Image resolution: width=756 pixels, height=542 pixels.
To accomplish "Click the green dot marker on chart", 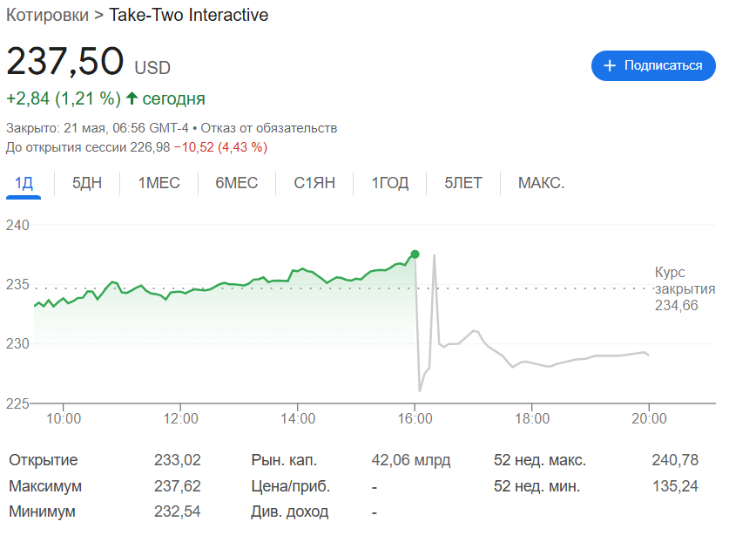I will pyautogui.click(x=415, y=254).
